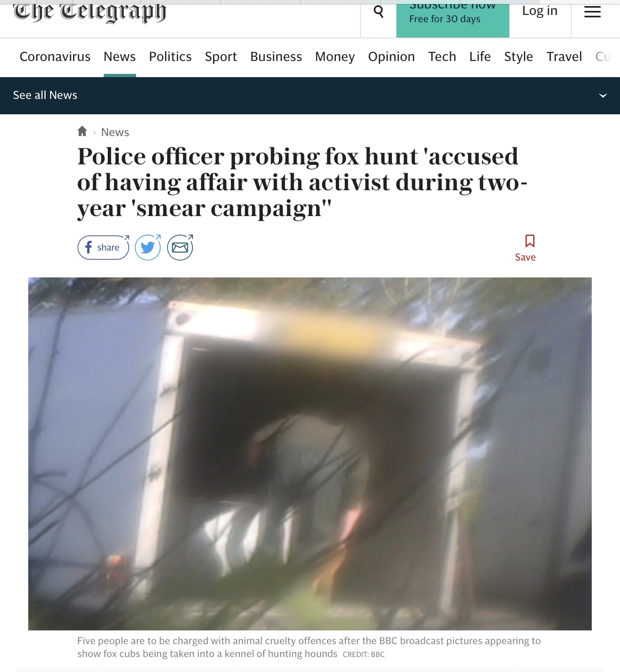620x672 pixels.
Task: Open the search magnifier icon
Action: tap(379, 12)
